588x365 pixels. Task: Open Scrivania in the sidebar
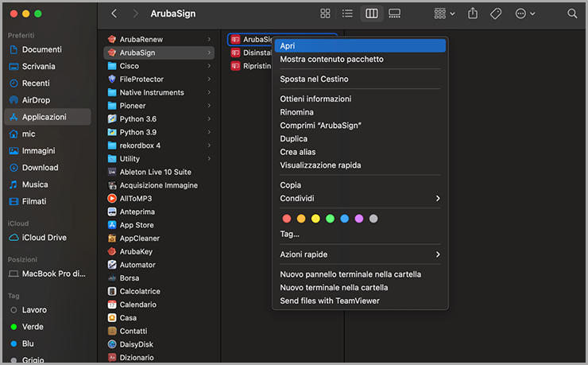click(48, 66)
